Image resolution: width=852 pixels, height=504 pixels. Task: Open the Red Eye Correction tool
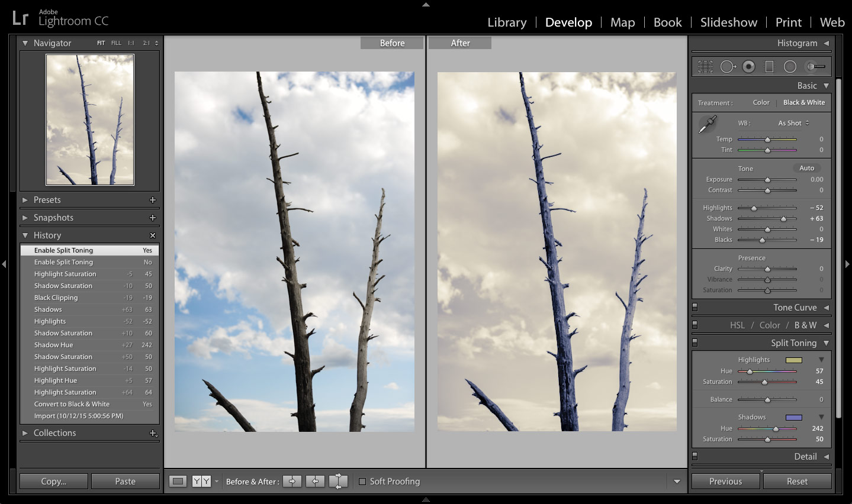pyautogui.click(x=748, y=66)
